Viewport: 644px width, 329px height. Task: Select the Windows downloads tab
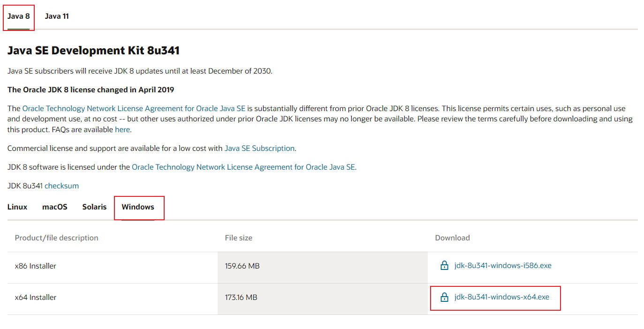click(x=138, y=207)
